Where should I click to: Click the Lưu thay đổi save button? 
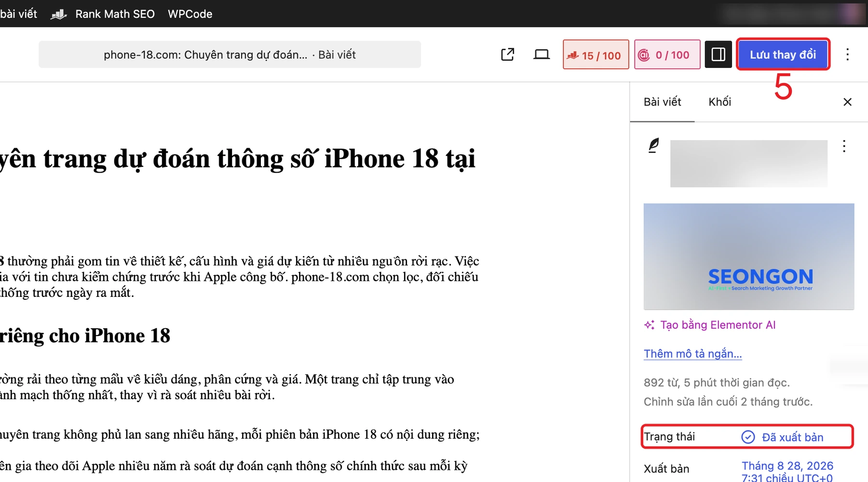[x=783, y=54]
